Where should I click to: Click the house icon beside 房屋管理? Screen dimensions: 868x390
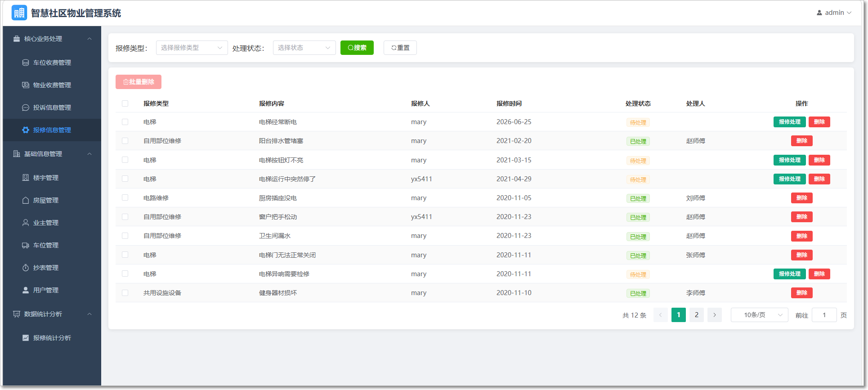click(x=26, y=200)
